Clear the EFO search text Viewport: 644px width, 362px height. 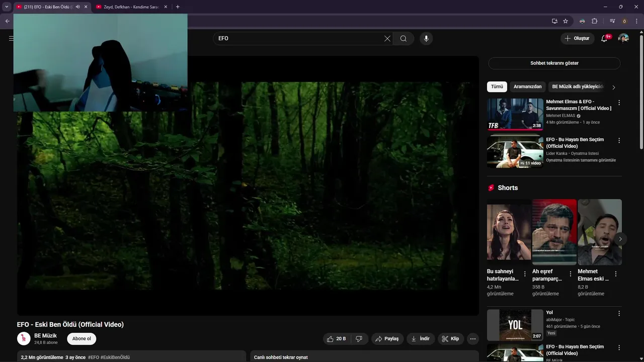click(x=387, y=39)
